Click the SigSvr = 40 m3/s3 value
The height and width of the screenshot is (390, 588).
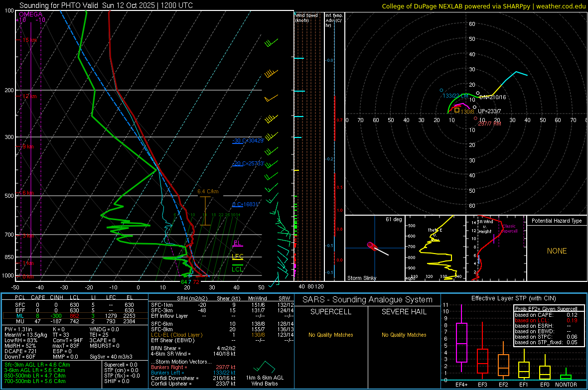click(111, 357)
